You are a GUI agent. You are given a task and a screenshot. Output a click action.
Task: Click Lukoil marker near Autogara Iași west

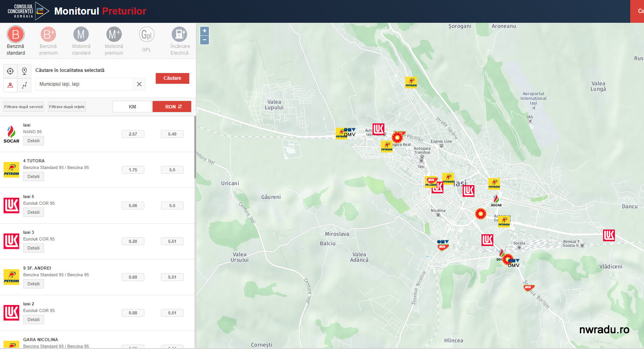click(x=378, y=129)
